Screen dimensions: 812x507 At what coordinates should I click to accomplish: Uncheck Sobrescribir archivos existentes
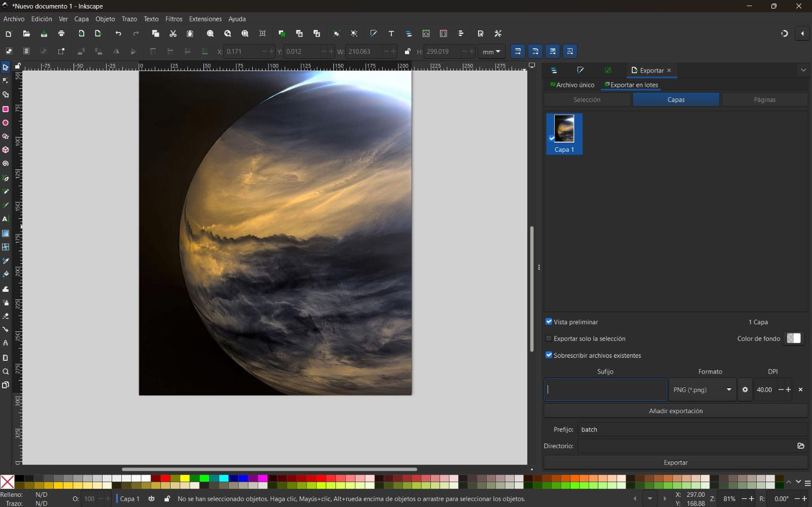[550, 355]
